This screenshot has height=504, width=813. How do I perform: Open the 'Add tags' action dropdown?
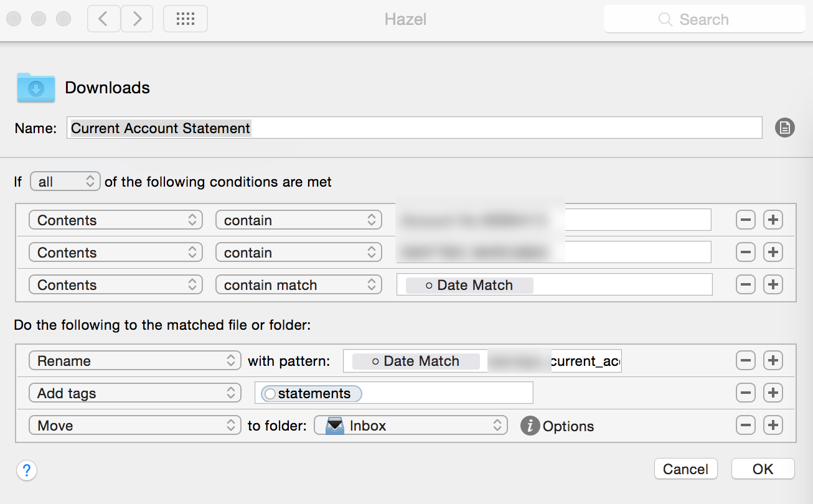tap(135, 393)
